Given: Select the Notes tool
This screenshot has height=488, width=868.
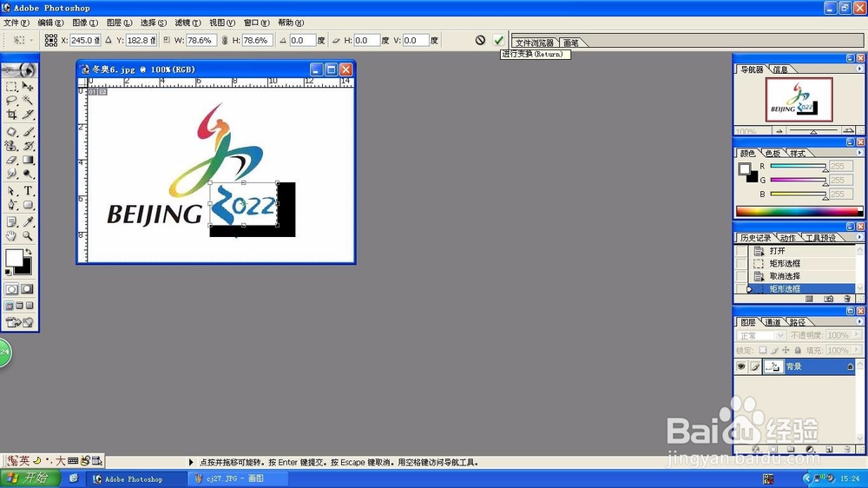Looking at the screenshot, I should [x=11, y=222].
